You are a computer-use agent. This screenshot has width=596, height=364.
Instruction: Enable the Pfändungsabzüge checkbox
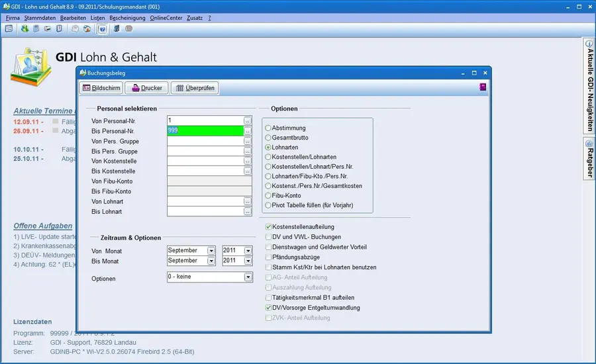(268, 257)
